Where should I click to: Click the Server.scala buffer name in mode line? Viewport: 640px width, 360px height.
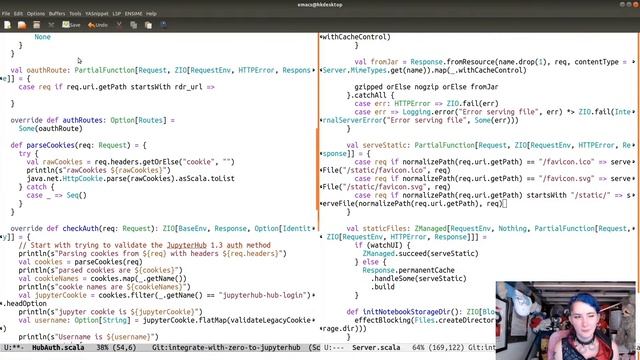click(376, 347)
